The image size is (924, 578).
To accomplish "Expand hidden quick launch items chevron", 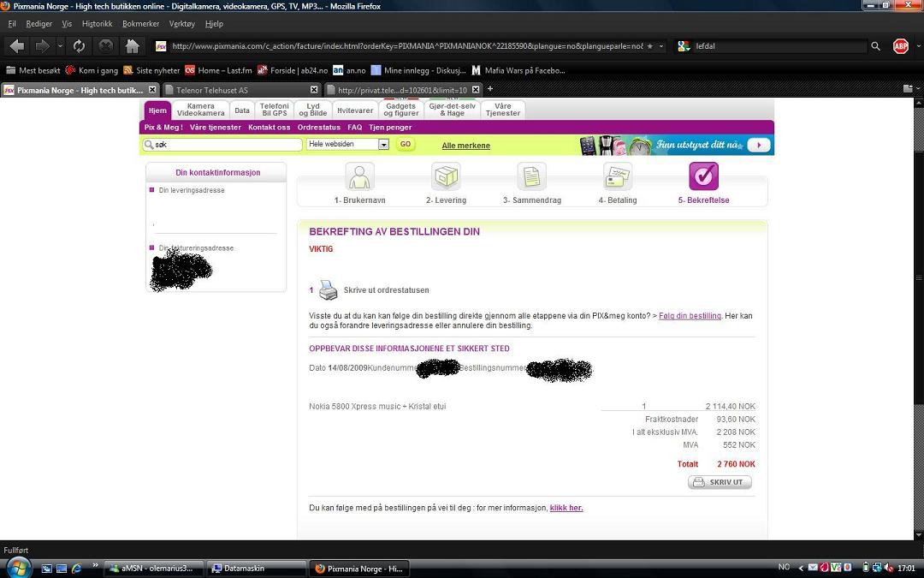I will pos(96,566).
